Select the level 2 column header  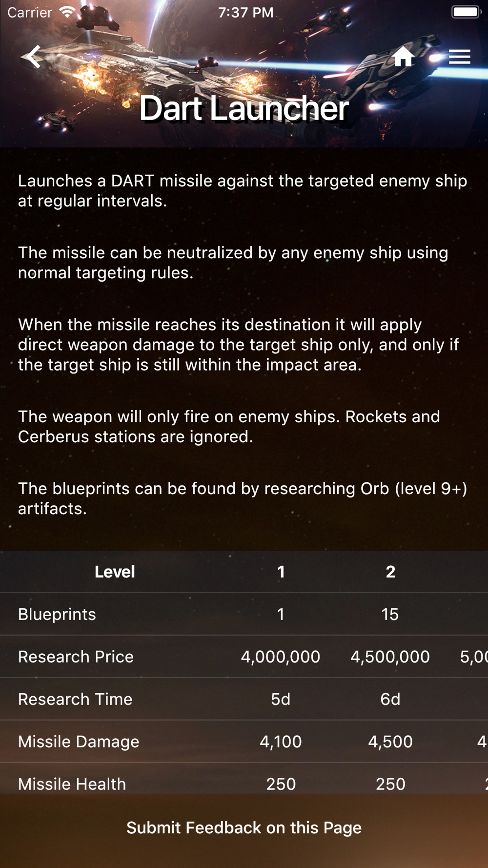pos(390,572)
